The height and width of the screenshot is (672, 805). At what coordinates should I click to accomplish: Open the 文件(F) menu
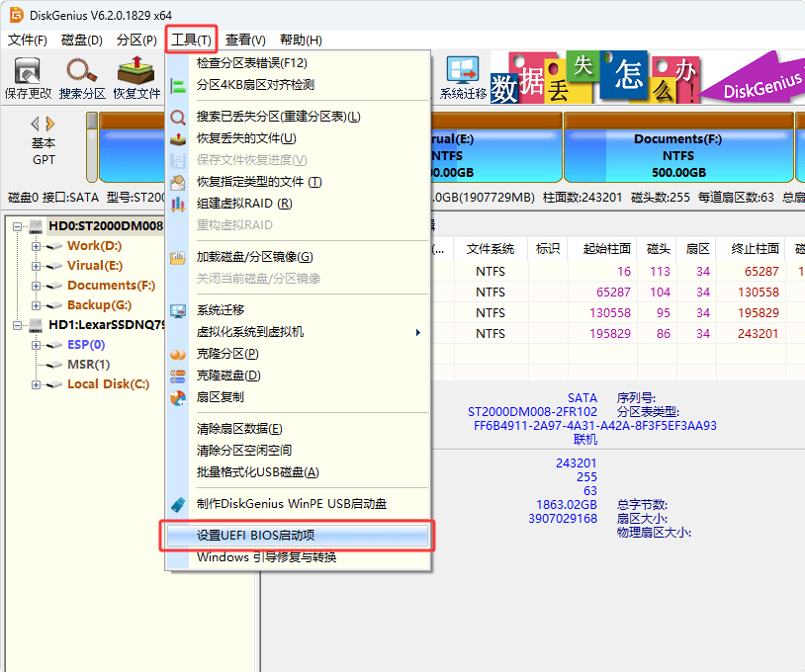pos(28,40)
